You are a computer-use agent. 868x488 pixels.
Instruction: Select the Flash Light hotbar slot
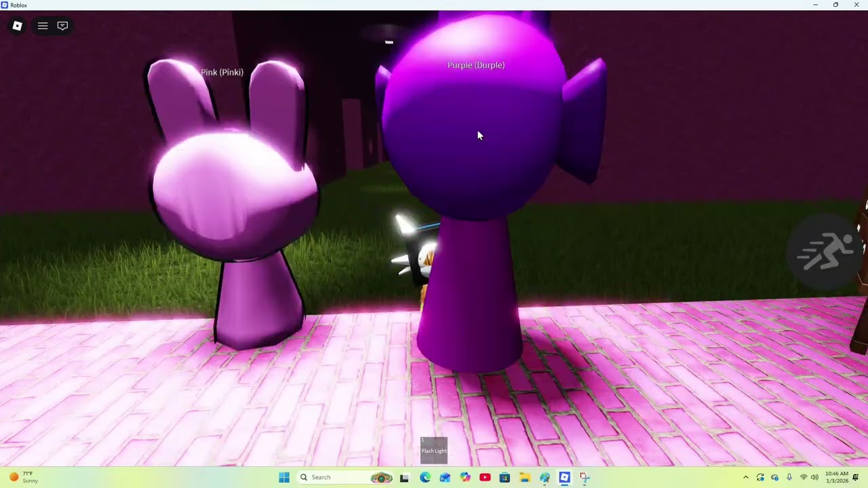pos(434,451)
